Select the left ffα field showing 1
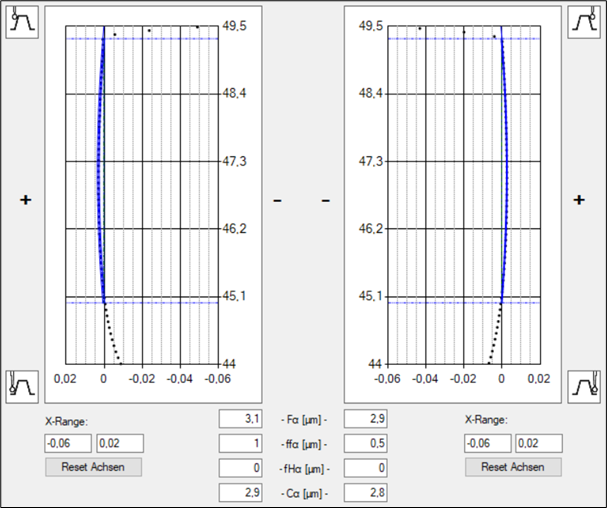 coord(240,443)
